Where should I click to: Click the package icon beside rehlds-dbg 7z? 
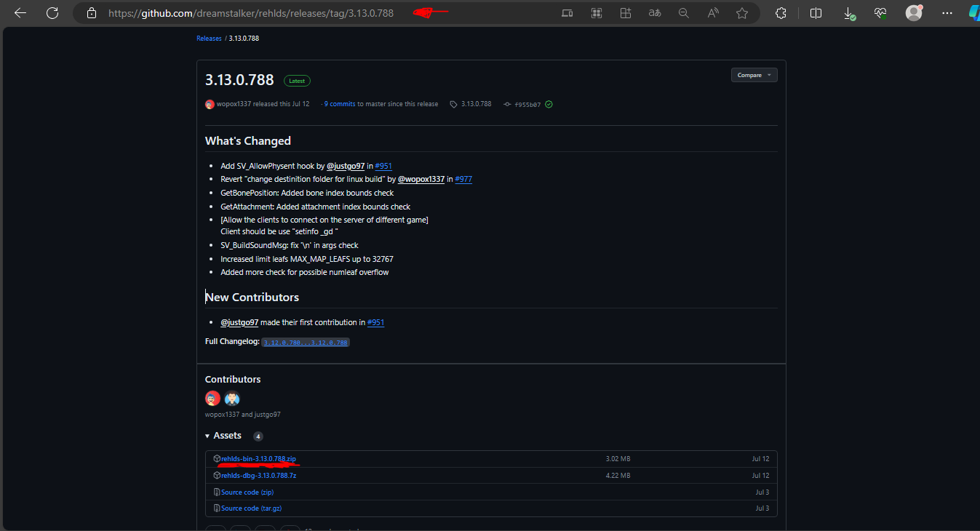tap(217, 476)
